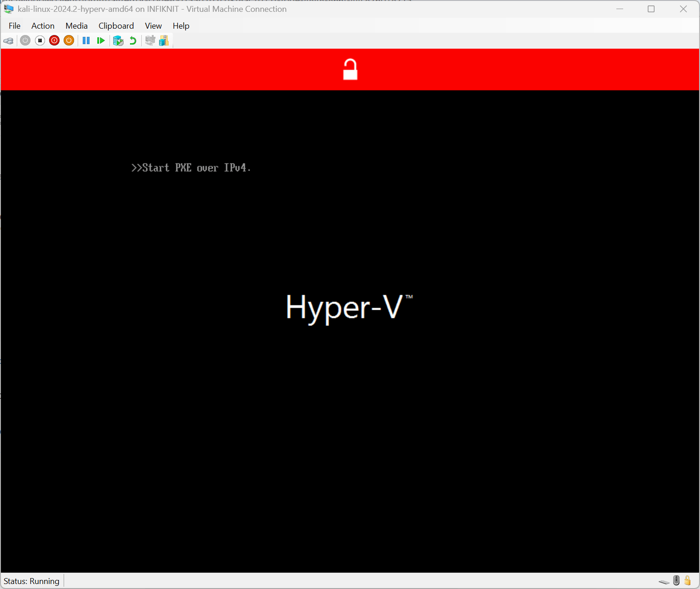
Task: Click the white unlocked padlock in red banner
Action: pyautogui.click(x=350, y=70)
